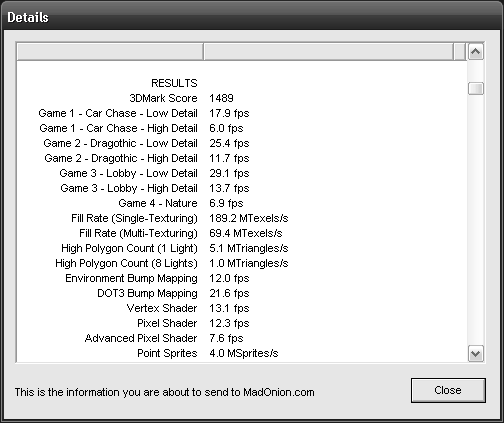Select the 3DMark Score row
Image resolution: width=504 pixels, height=423 pixels.
click(x=242, y=98)
